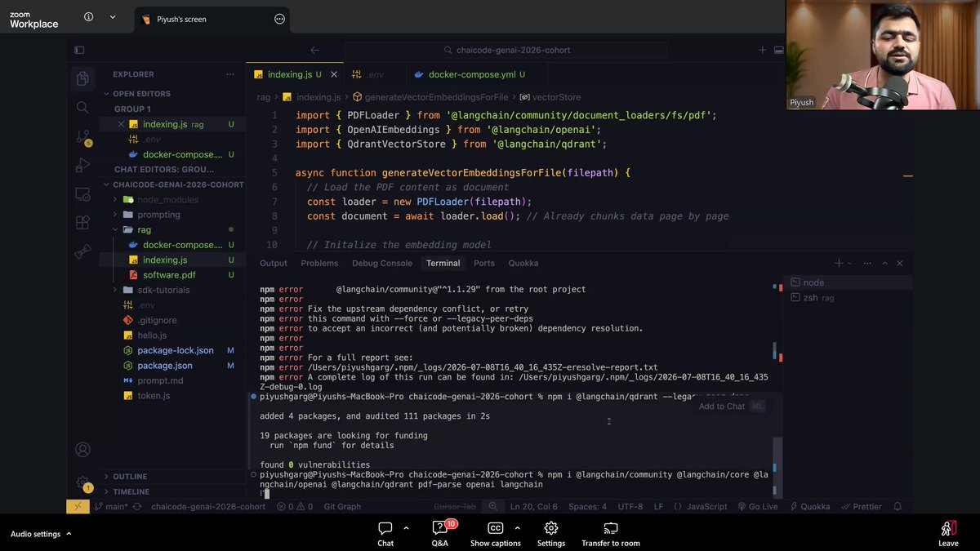Switch to the Output panel tab
The width and height of the screenshot is (980, 551).
tap(274, 263)
